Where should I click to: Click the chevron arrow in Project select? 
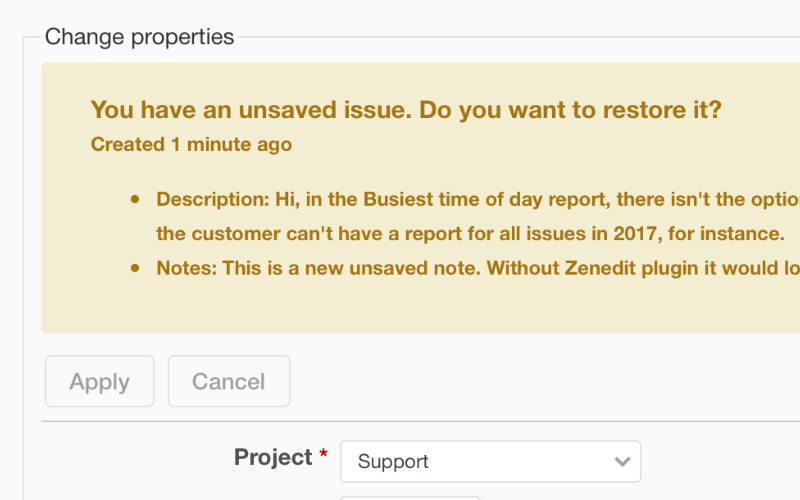[622, 461]
